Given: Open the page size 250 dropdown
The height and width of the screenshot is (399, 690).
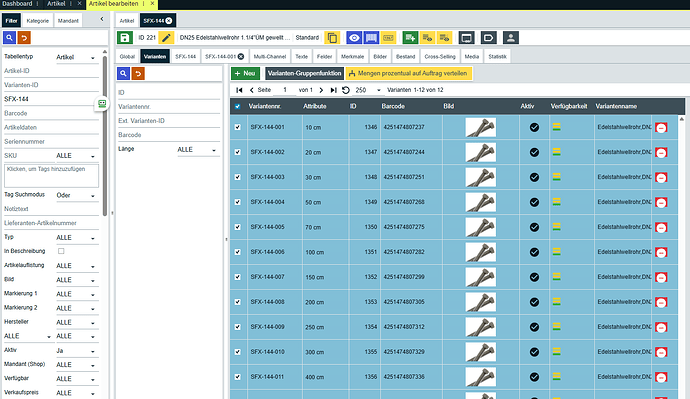Looking at the screenshot, I should pyautogui.click(x=368, y=90).
